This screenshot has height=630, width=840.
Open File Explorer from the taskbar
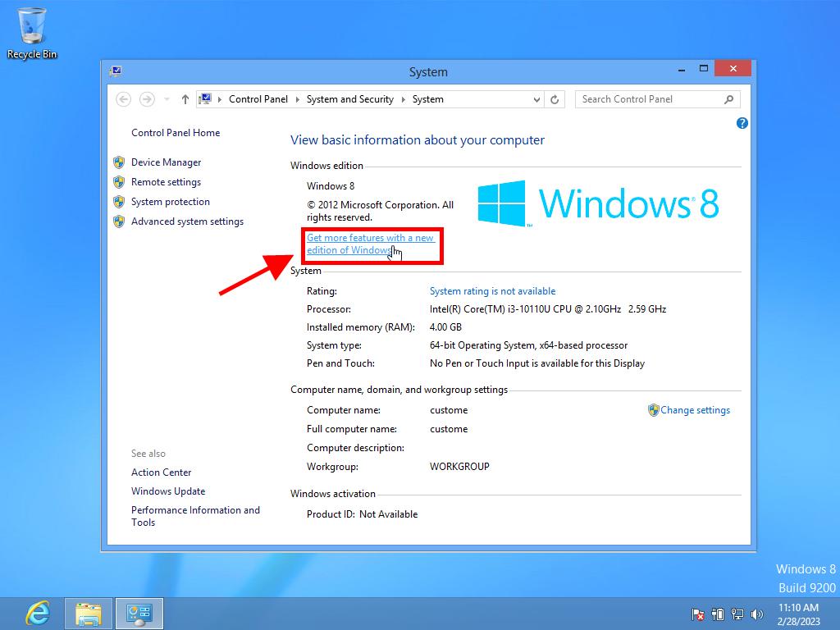pyautogui.click(x=89, y=613)
